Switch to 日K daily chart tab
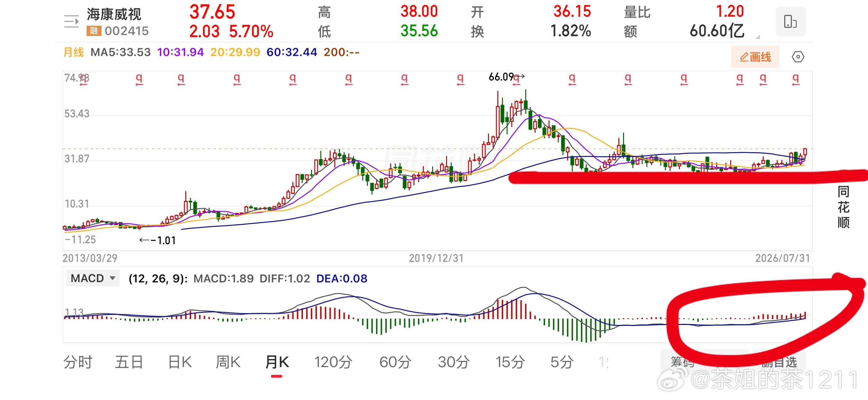The width and height of the screenshot is (868, 400). point(180,362)
